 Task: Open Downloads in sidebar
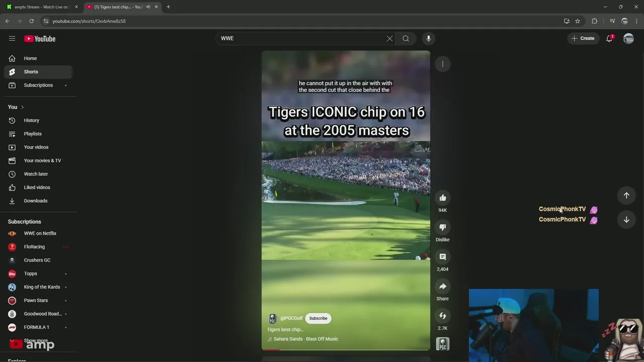pos(38,201)
